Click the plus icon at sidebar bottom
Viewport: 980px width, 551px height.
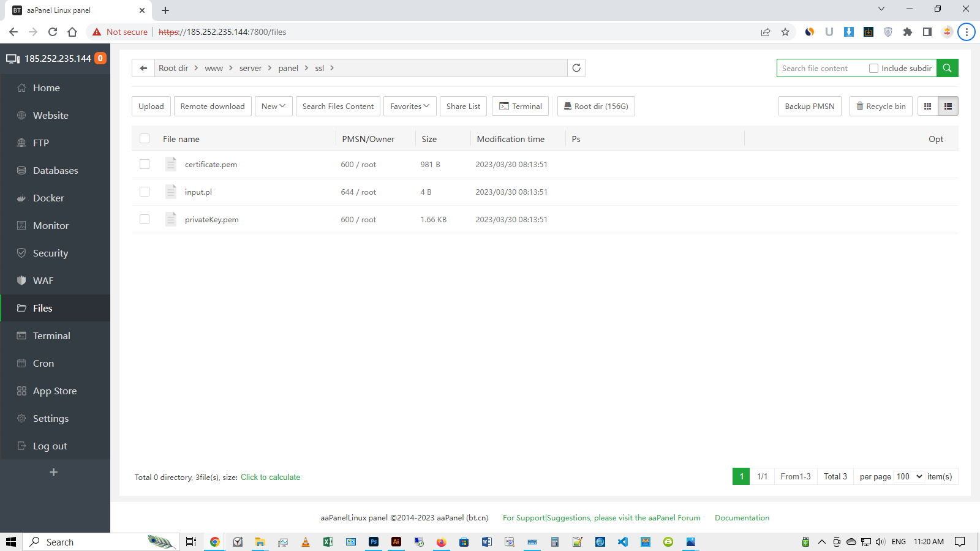tap(54, 472)
